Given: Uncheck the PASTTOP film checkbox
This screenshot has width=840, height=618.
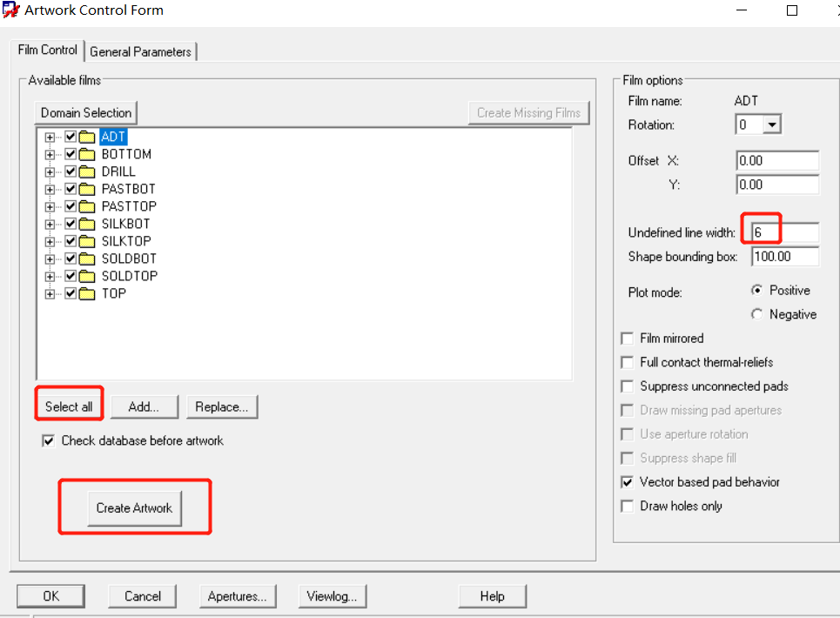Looking at the screenshot, I should (x=71, y=206).
